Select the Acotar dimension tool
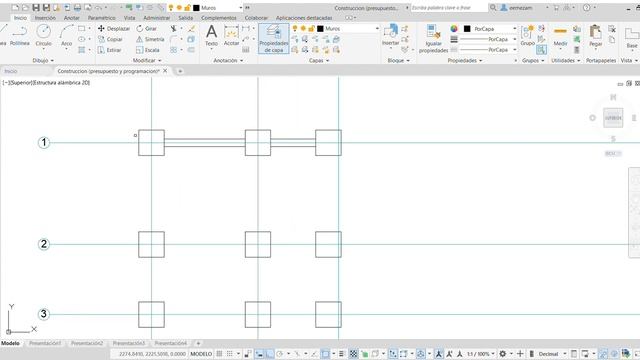Viewport: 640px width, 360px height. tap(231, 36)
